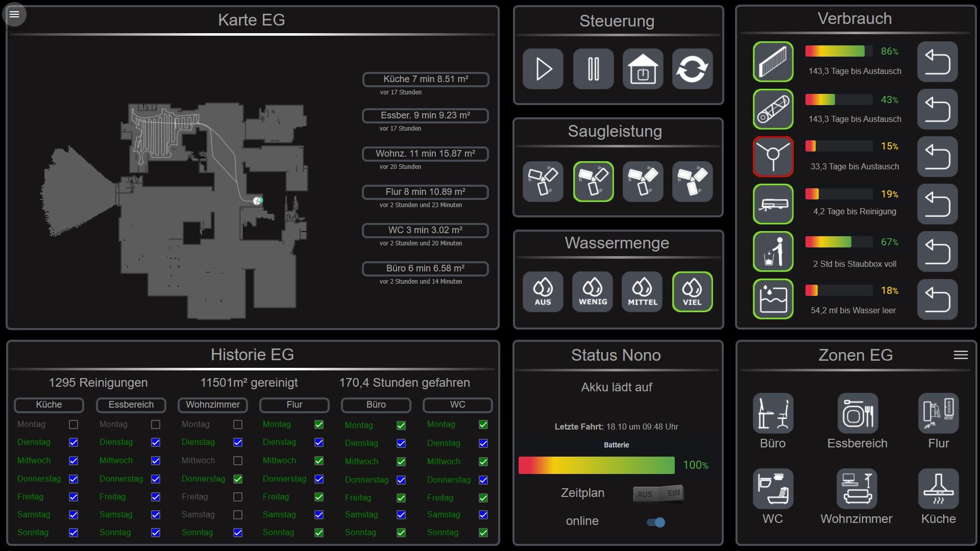
Task: Click the side brush consumable icon
Action: 773,157
